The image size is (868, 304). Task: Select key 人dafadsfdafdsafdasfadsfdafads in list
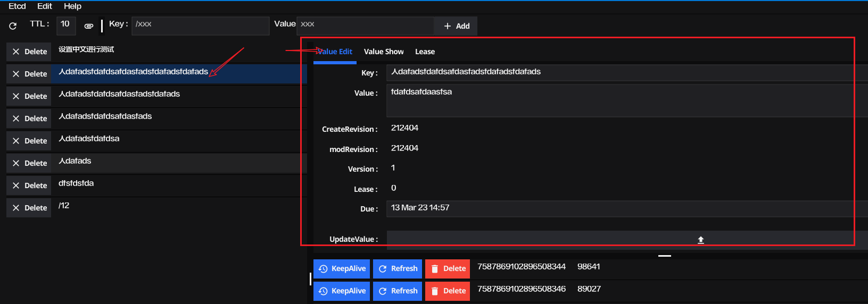click(179, 96)
